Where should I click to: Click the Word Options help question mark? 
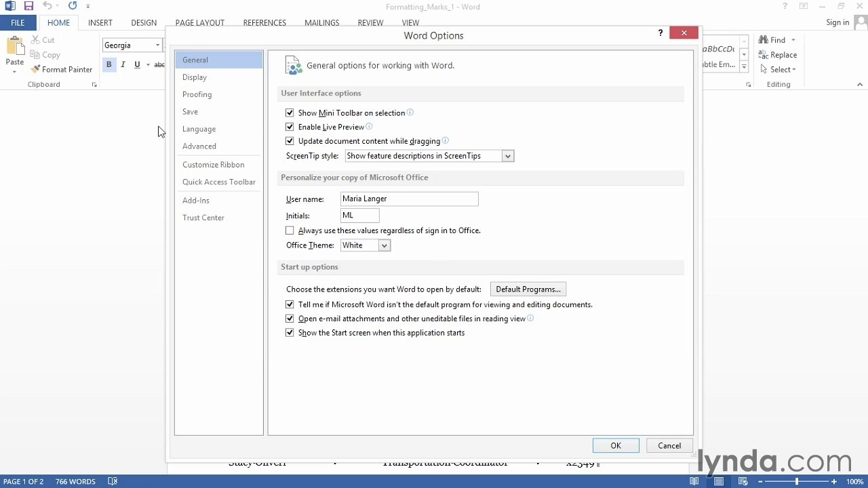click(x=660, y=33)
